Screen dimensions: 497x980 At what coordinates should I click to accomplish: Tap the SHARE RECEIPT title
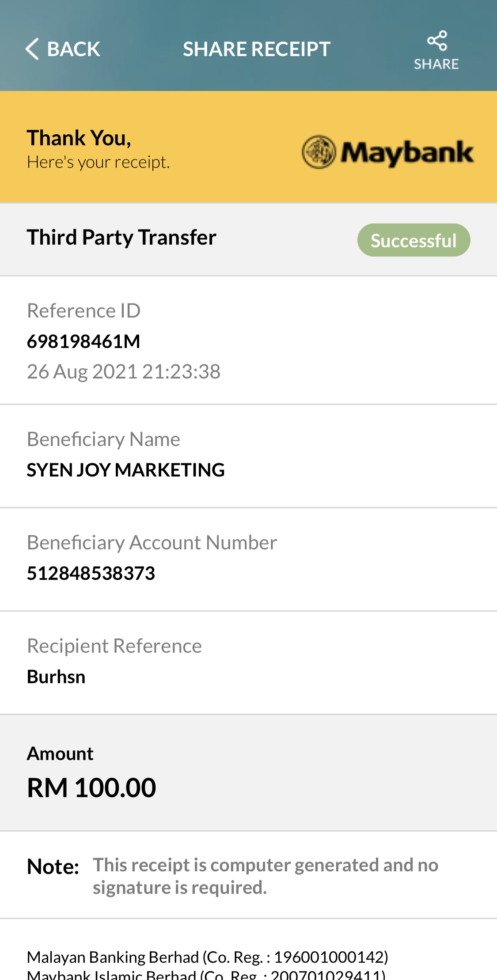pos(257,49)
